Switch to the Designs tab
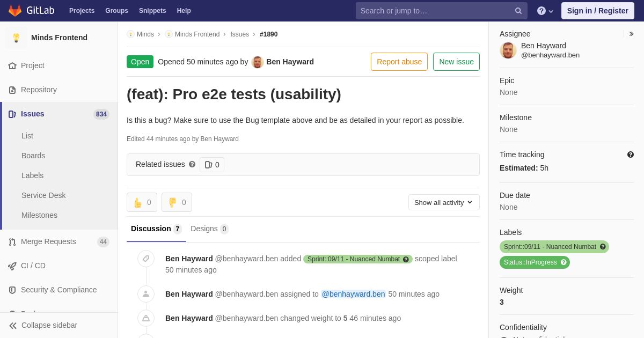644x338 pixels. click(209, 229)
